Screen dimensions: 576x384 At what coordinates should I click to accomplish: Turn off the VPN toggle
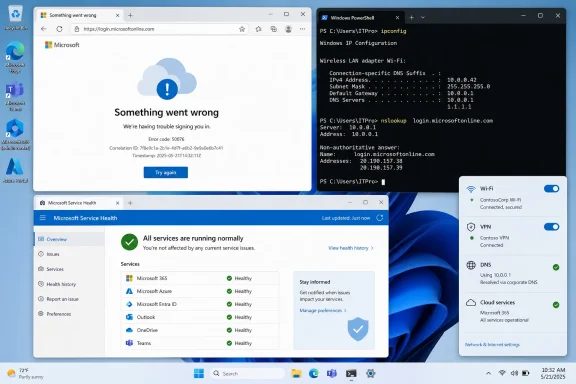[x=551, y=227]
